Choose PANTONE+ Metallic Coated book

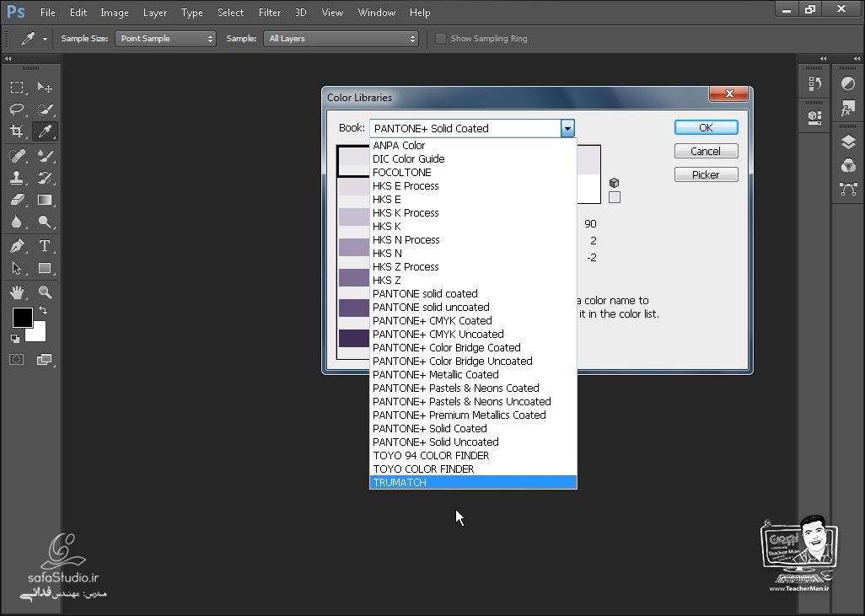click(x=473, y=374)
